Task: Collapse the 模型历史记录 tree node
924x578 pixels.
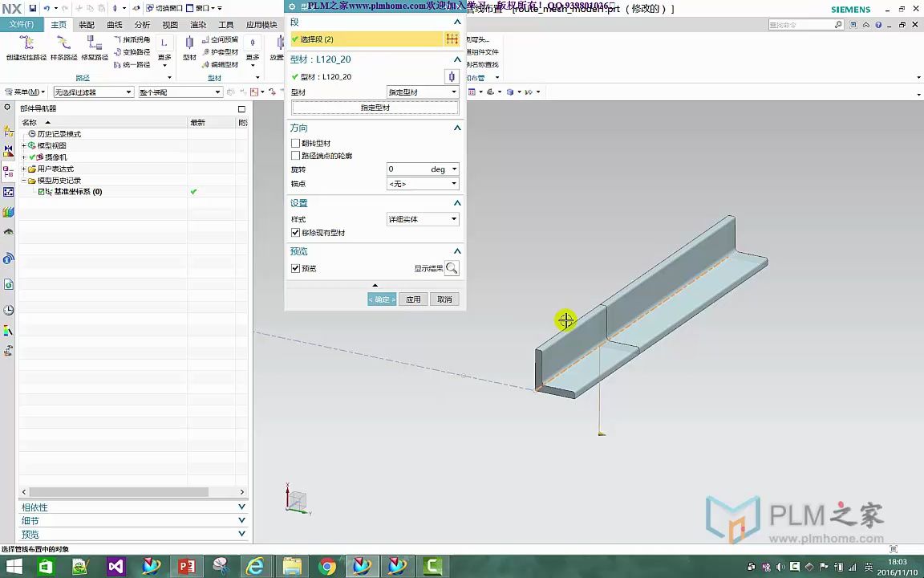Action: pos(23,181)
